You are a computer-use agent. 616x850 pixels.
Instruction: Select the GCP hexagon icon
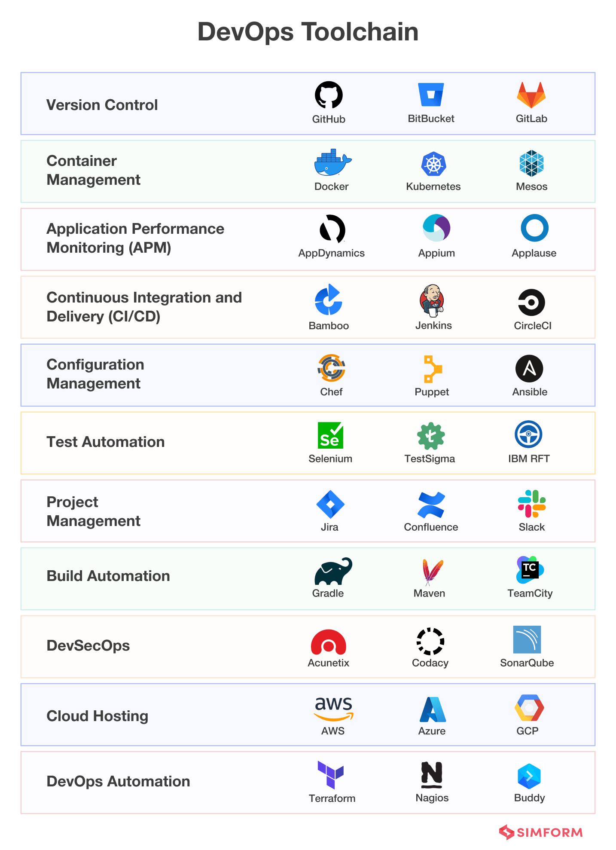529,707
